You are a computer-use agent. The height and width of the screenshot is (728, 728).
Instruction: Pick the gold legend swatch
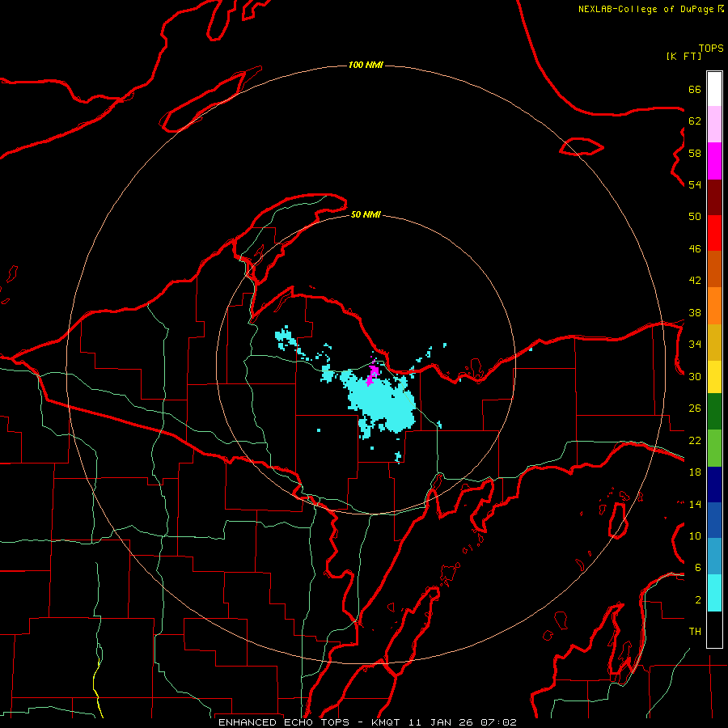[714, 342]
